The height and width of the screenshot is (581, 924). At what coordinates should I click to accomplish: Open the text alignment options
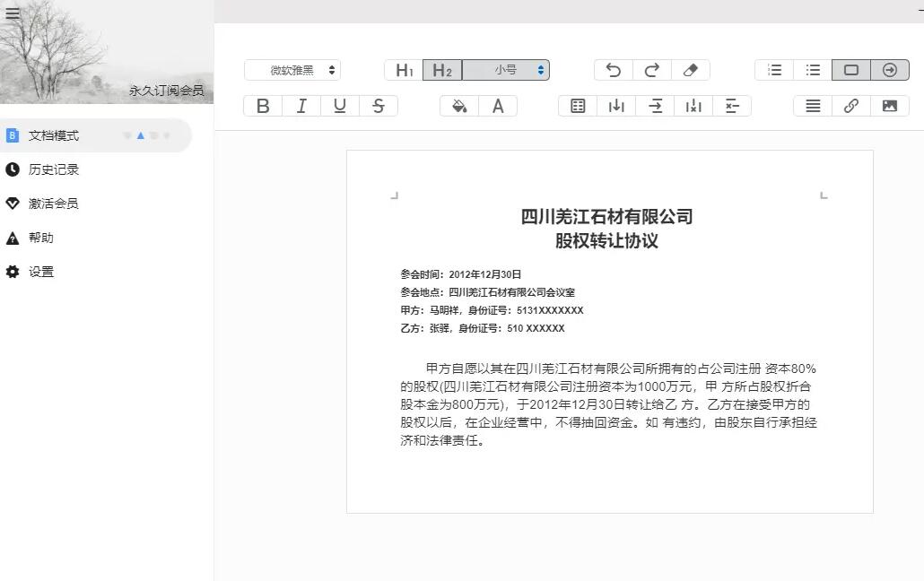coord(812,106)
